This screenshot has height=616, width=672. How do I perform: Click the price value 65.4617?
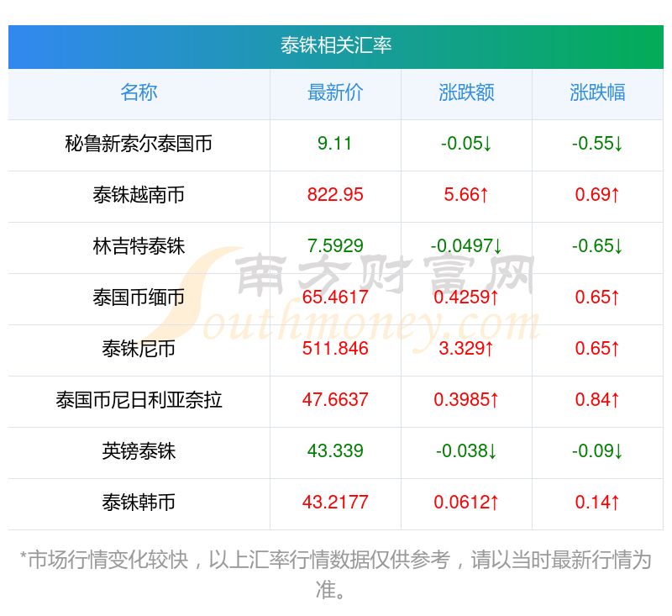click(x=335, y=297)
